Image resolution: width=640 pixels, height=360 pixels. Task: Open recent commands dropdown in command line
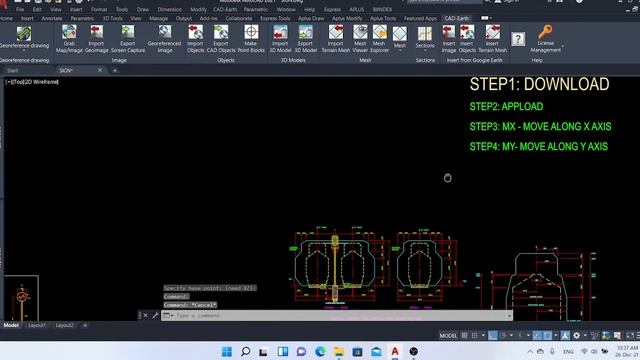tap(168, 316)
